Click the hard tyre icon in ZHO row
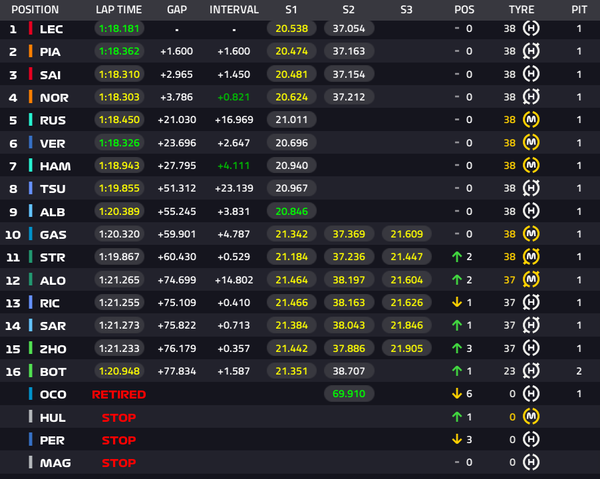This screenshot has width=600, height=479. pyautogui.click(x=531, y=348)
